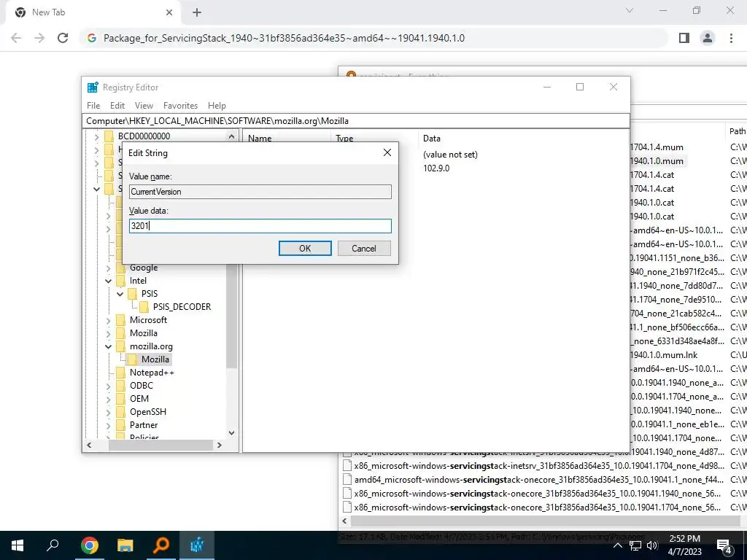
Task: Open the Chrome profile menu
Action: tap(708, 38)
